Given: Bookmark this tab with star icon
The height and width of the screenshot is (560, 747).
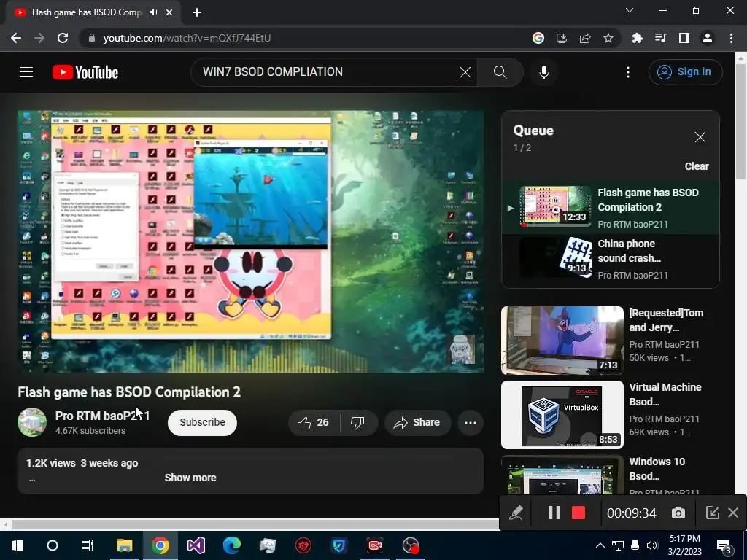Looking at the screenshot, I should (608, 38).
